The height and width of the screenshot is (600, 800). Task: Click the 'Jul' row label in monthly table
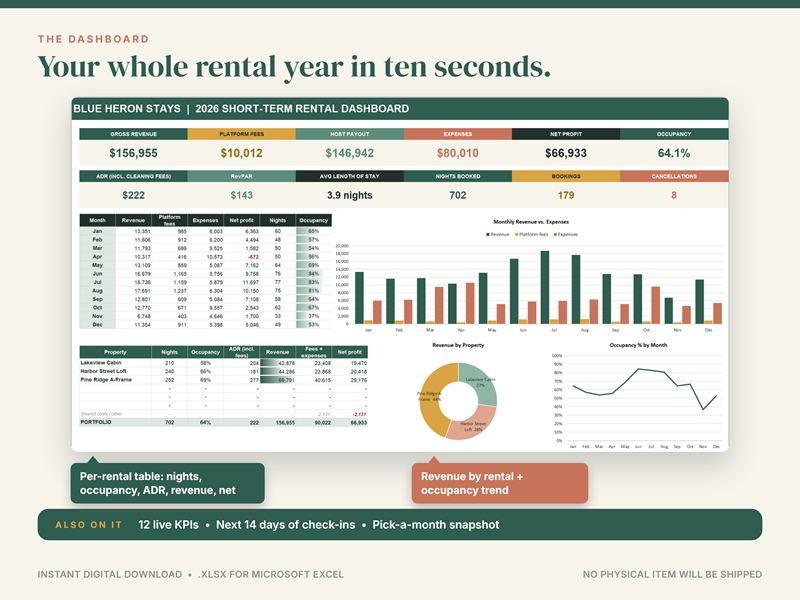[x=97, y=282]
